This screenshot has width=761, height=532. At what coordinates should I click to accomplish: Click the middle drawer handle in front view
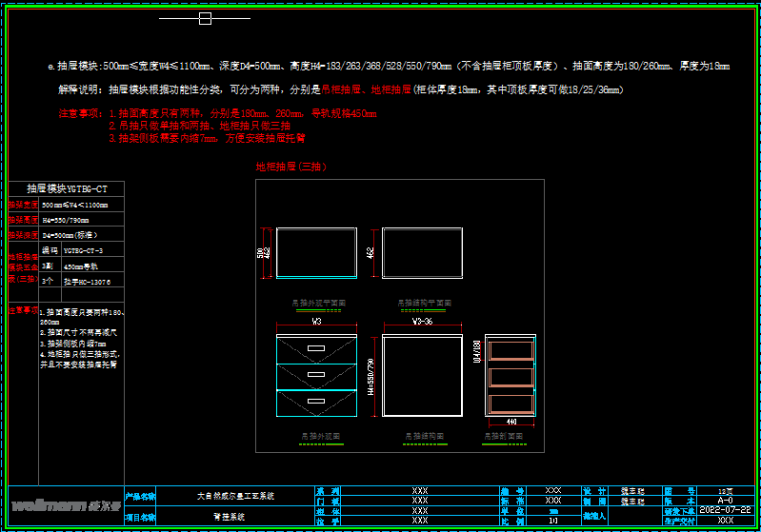pyautogui.click(x=316, y=376)
